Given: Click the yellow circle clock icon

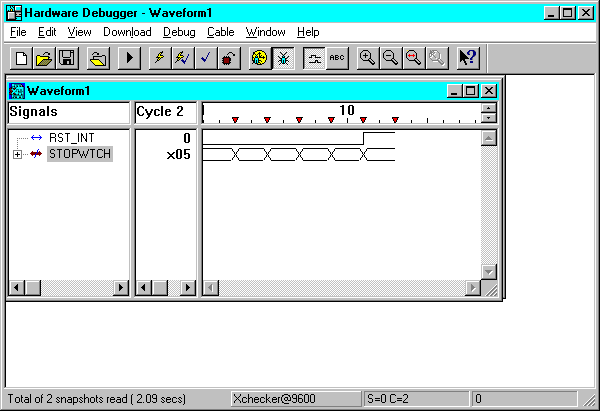Looking at the screenshot, I should tap(260, 58).
